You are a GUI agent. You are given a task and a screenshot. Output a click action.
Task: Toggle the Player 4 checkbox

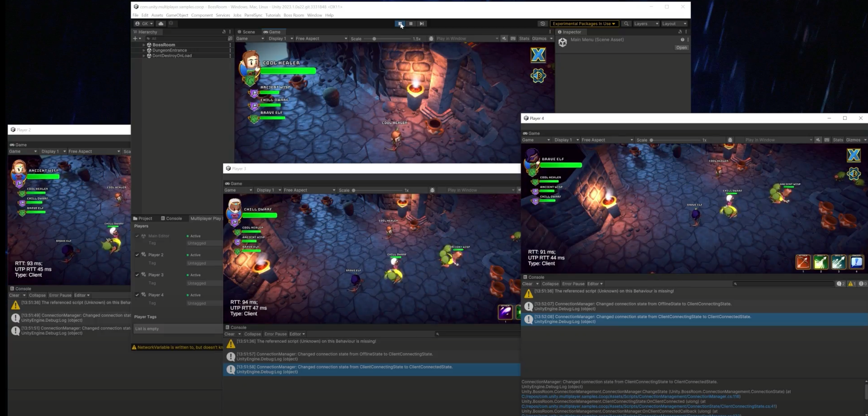pyautogui.click(x=137, y=295)
